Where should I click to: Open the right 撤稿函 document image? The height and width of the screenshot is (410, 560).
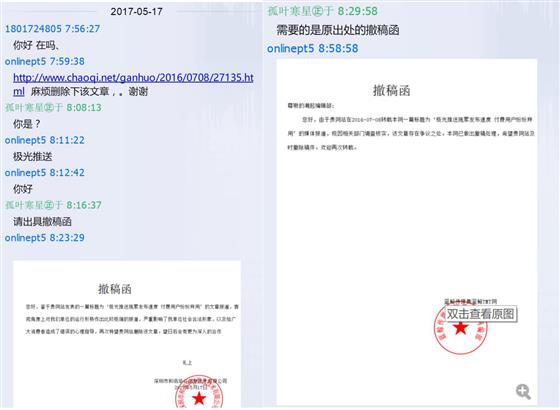point(407,232)
